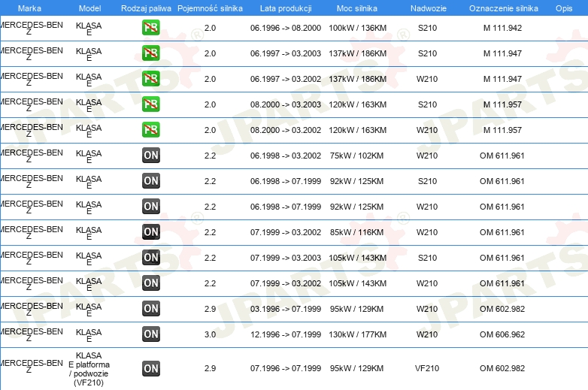Click the production dates 06.1997 -> 03.2003
588x390 pixels.
[286, 53]
